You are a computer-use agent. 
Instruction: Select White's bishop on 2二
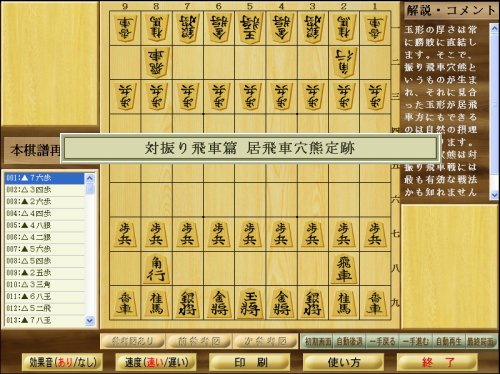point(344,62)
